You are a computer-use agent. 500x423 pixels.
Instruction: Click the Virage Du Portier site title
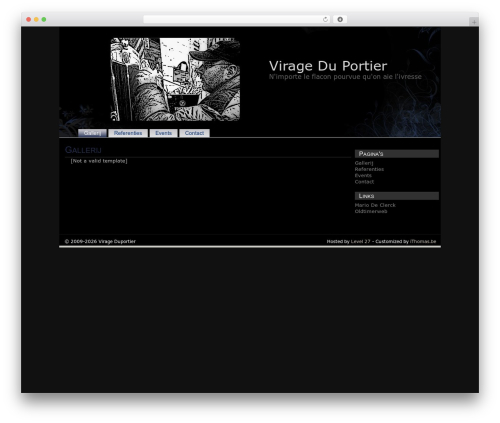(x=328, y=66)
